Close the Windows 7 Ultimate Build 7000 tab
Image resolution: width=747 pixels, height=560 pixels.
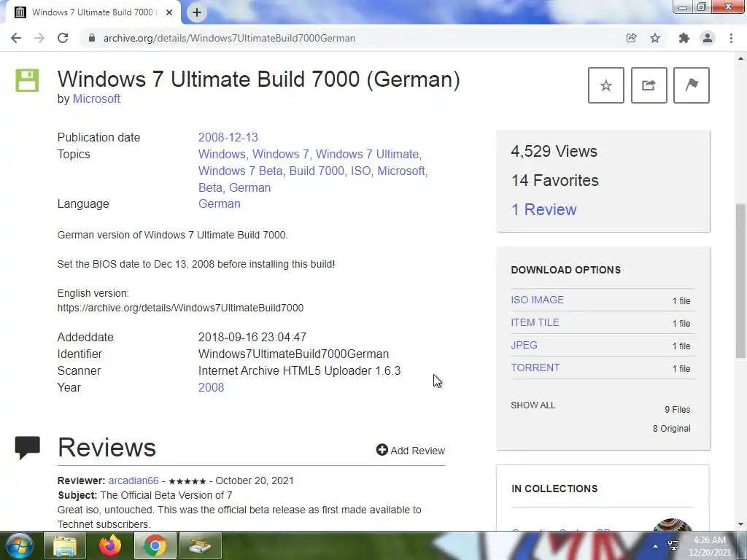pos(169,12)
